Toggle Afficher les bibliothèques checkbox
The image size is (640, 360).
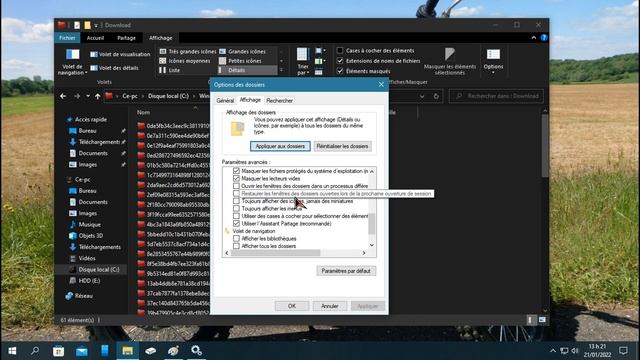pyautogui.click(x=236, y=238)
